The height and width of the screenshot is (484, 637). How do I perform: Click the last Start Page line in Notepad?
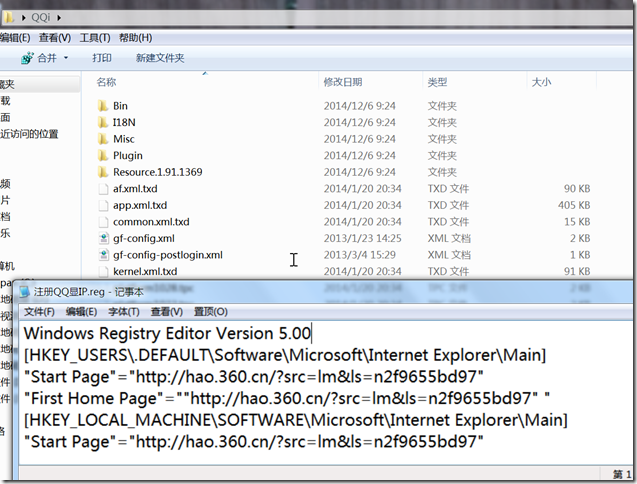click(254, 442)
